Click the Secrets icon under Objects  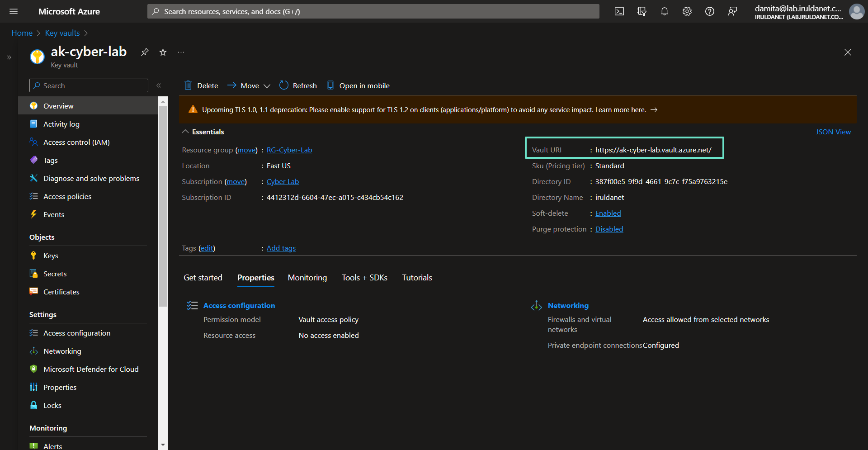[33, 273]
